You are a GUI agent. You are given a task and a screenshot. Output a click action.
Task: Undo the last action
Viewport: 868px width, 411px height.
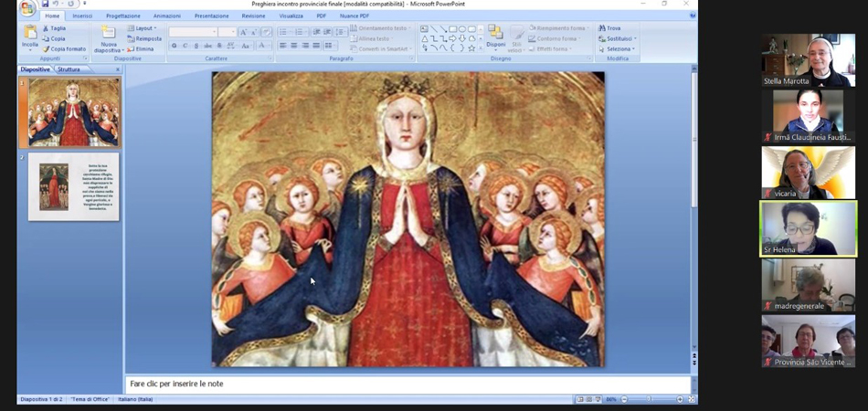click(x=56, y=4)
